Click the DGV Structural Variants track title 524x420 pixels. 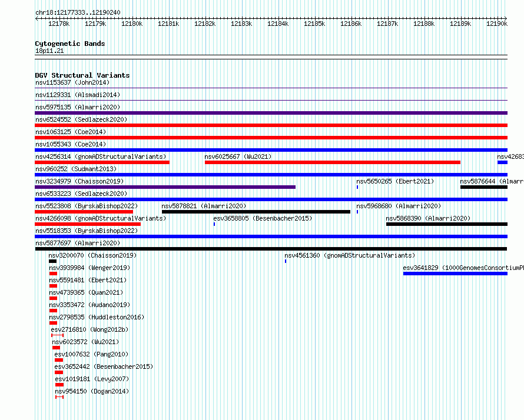(x=82, y=75)
